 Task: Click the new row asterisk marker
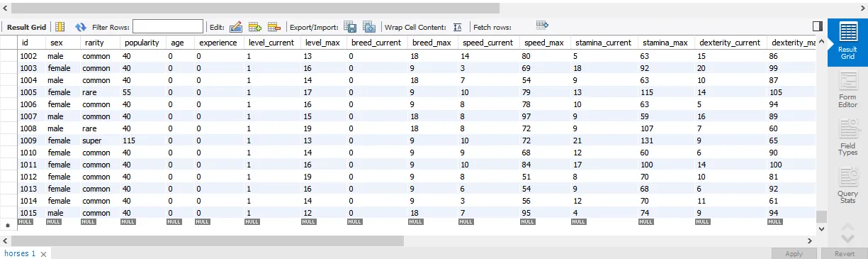point(8,225)
